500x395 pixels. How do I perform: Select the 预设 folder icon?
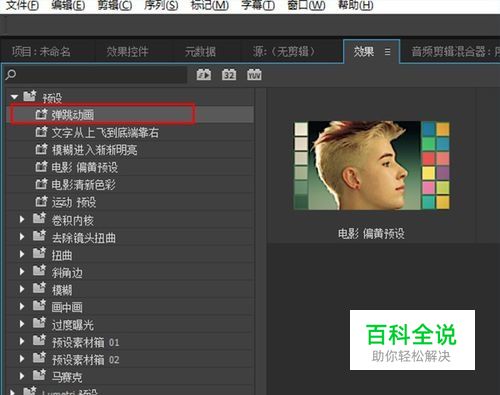tap(30, 96)
